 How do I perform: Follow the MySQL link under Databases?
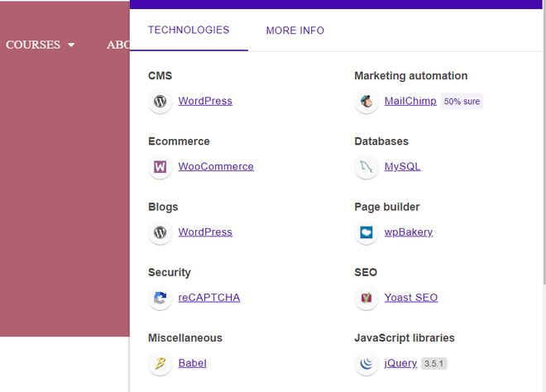click(402, 167)
